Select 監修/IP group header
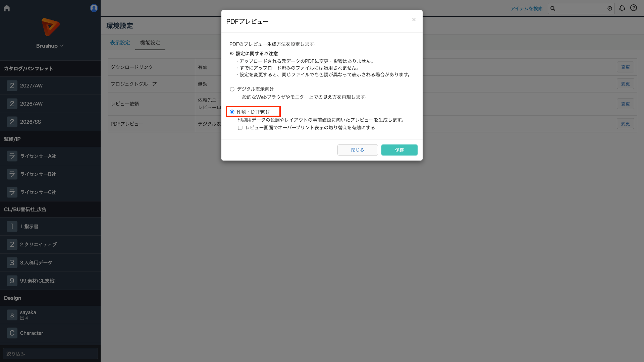 coord(50,139)
